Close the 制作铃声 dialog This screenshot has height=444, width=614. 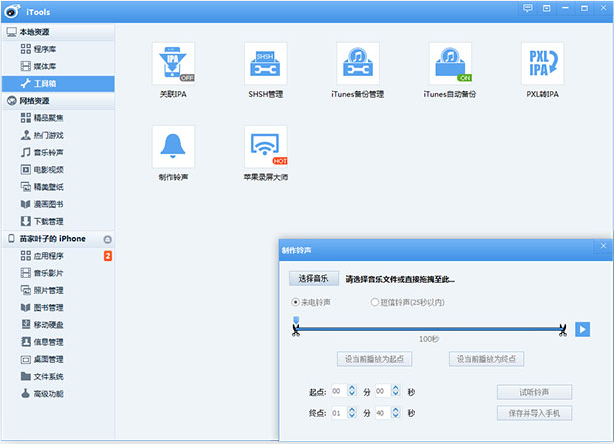(x=603, y=246)
